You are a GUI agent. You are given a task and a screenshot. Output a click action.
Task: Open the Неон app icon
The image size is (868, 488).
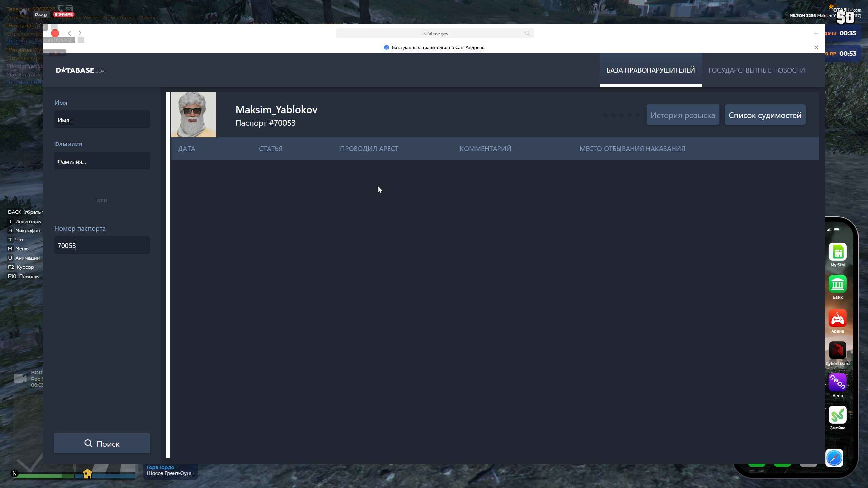point(837,382)
